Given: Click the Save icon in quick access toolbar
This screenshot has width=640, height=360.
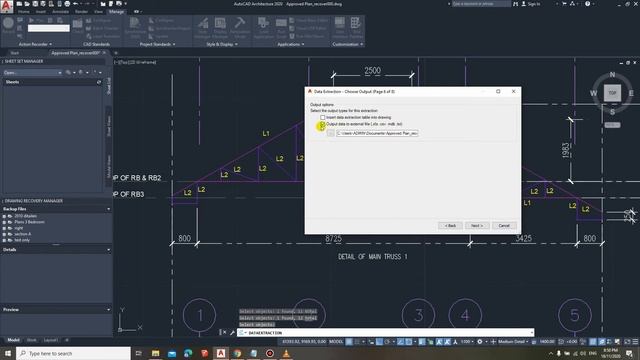Looking at the screenshot, I should (35, 4).
